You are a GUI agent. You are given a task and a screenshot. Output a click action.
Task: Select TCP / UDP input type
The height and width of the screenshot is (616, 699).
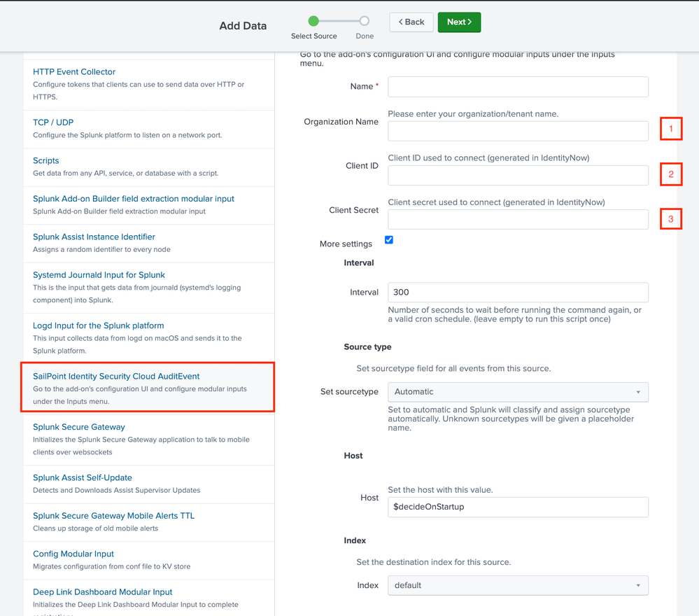tap(53, 122)
